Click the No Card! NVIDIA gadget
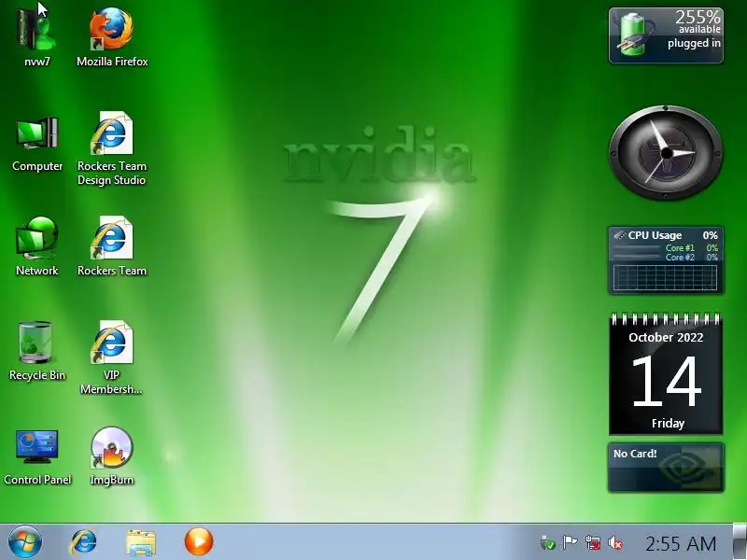The image size is (747, 560). 666,468
